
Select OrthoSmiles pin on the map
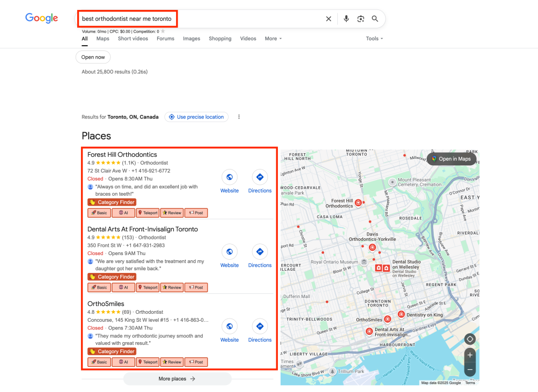pyautogui.click(x=387, y=320)
